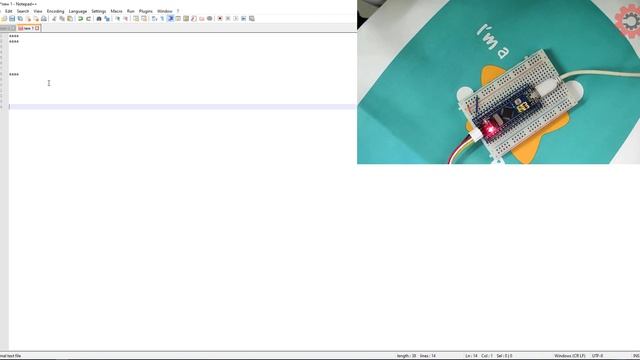Viewport: 640px width, 360px height.
Task: Toggle the highlighted Indent Guide icon
Action: tap(171, 18)
